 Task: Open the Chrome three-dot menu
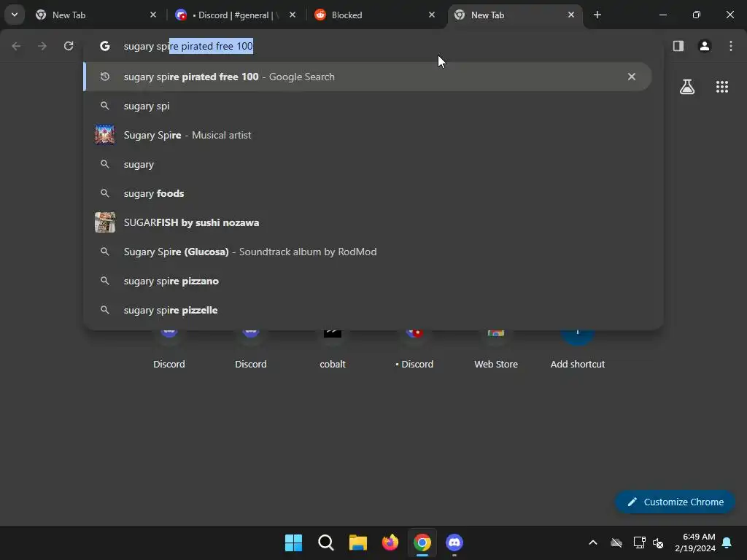(731, 46)
